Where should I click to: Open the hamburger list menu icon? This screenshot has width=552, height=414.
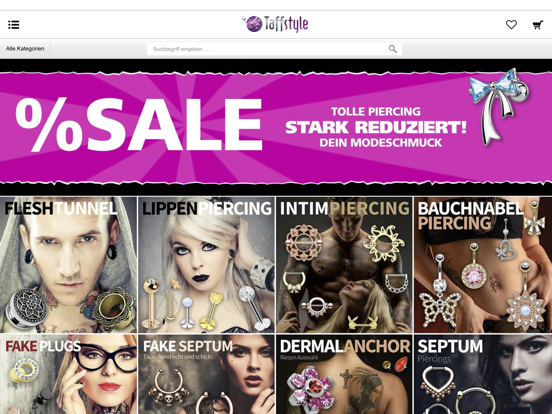[x=14, y=25]
